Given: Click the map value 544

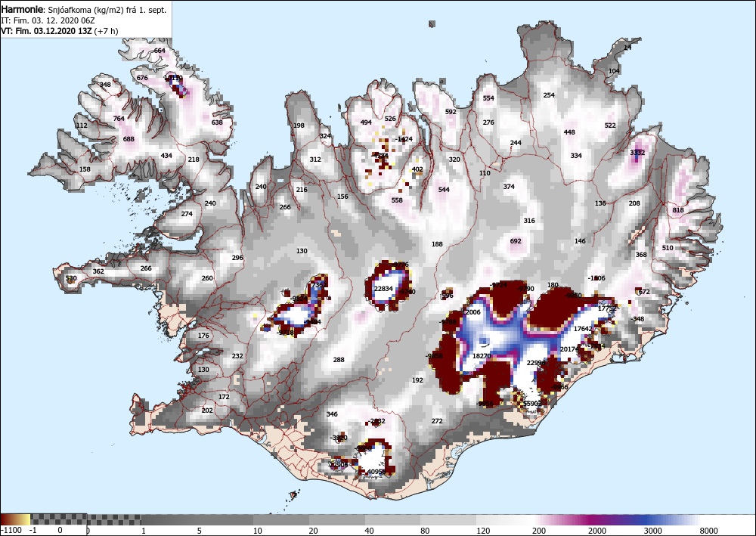Looking at the screenshot, I should click(x=444, y=190).
